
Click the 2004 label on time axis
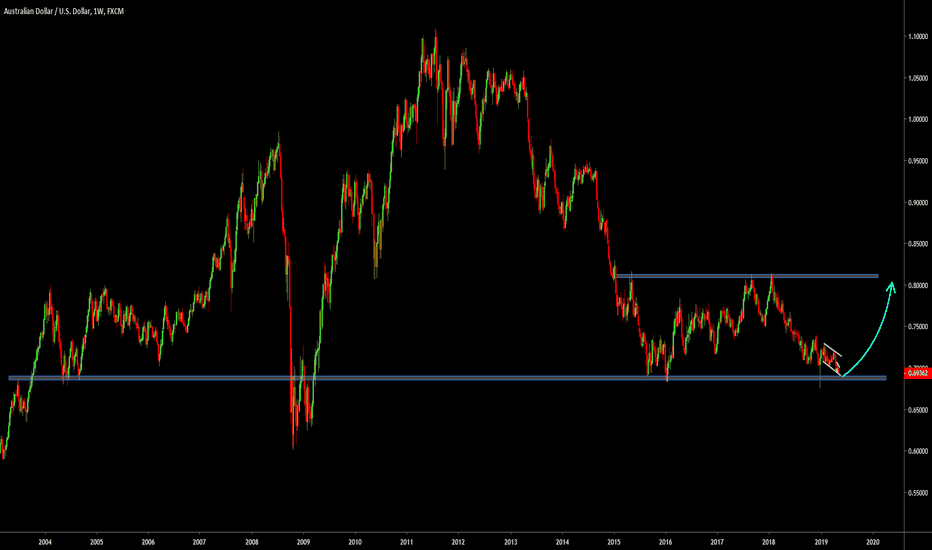tap(45, 542)
